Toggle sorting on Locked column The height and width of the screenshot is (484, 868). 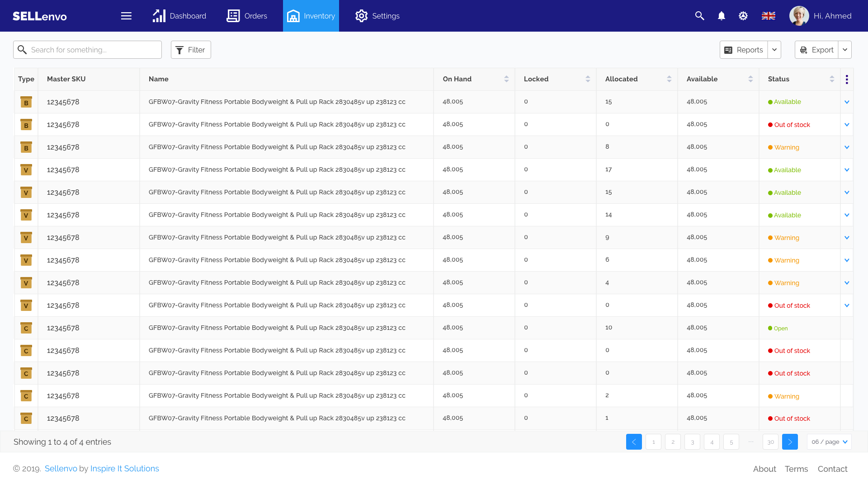(x=588, y=79)
